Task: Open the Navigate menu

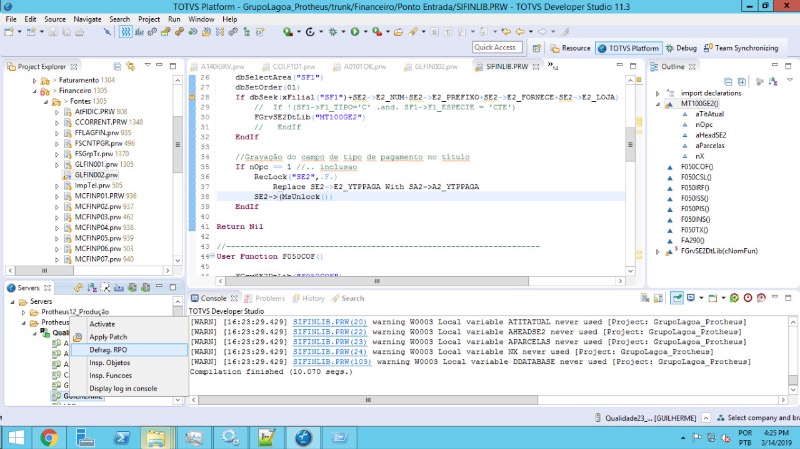Action: click(x=87, y=19)
